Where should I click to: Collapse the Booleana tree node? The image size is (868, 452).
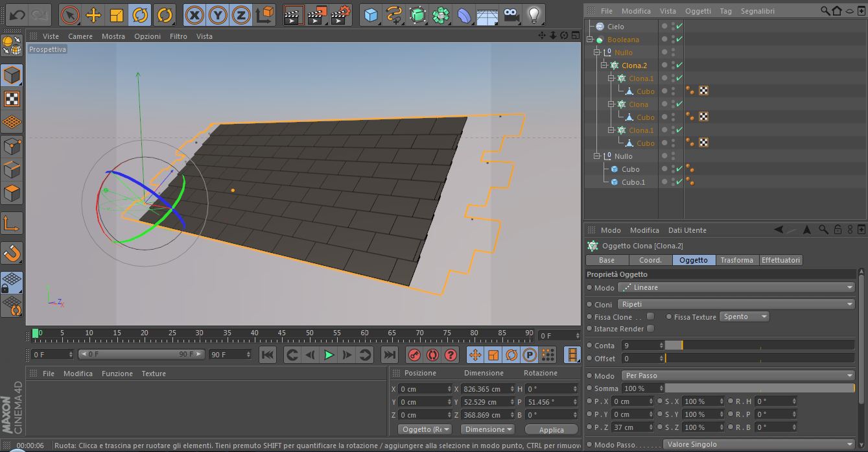point(590,40)
